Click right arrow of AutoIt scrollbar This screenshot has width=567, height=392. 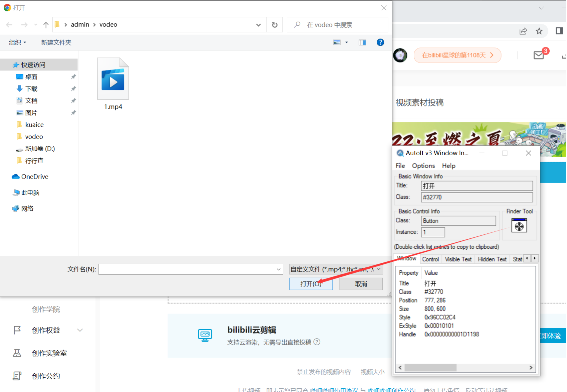click(531, 367)
